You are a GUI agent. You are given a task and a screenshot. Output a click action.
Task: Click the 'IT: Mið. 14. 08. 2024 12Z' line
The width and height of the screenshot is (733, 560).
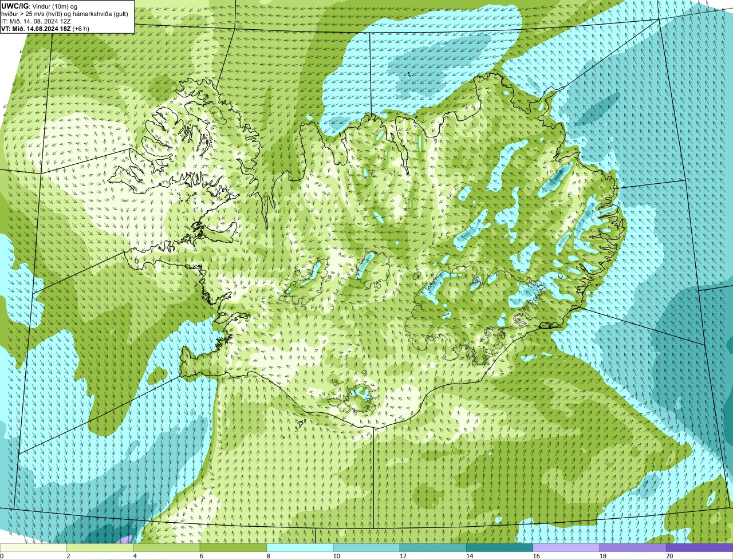point(36,21)
